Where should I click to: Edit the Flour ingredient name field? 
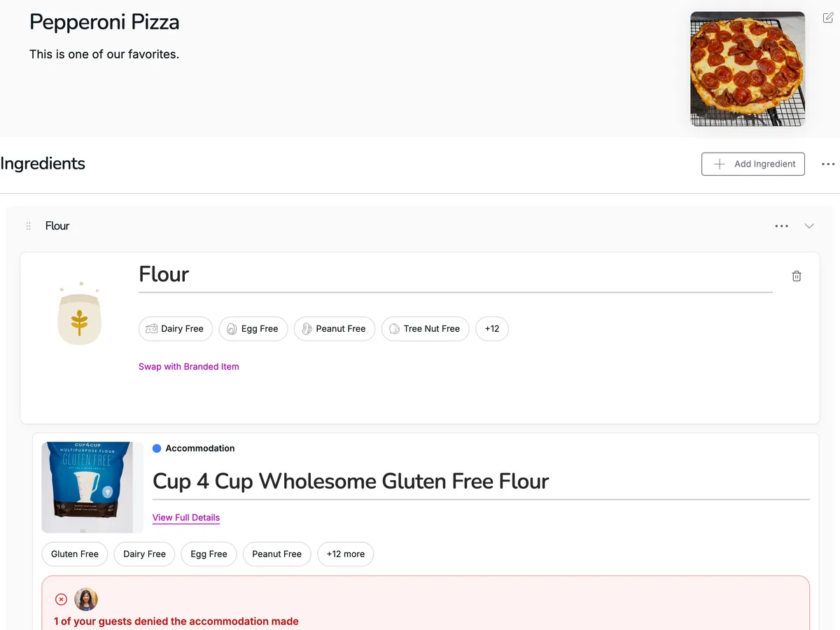456,275
